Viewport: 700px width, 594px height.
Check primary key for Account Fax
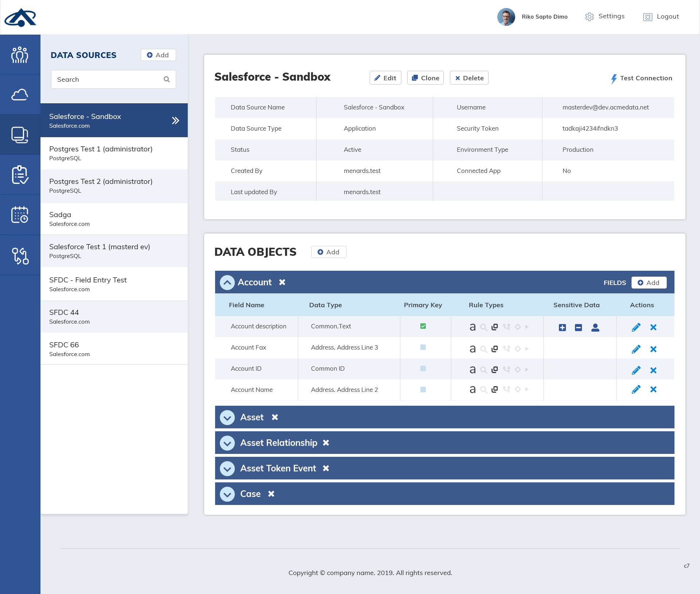click(x=423, y=347)
